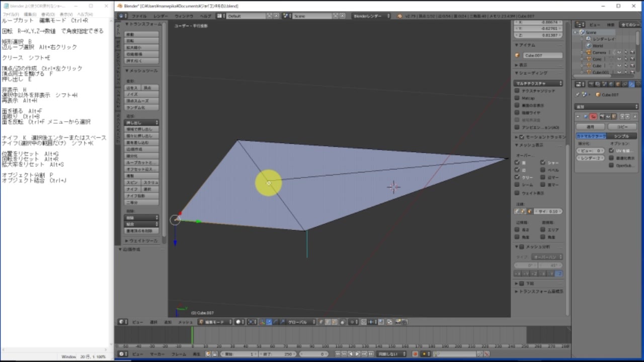Click the 3D viewport editor type icon

coord(121,322)
